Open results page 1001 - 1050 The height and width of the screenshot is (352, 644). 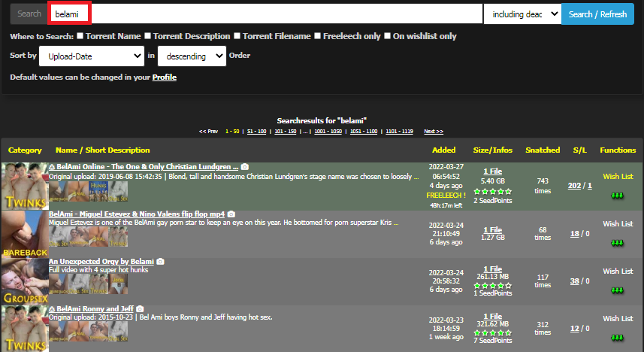tap(328, 131)
